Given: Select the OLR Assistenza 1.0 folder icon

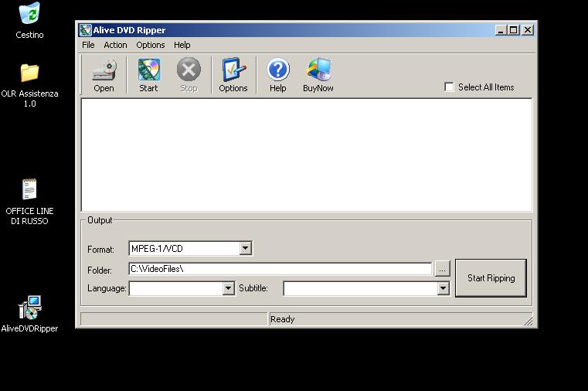Looking at the screenshot, I should point(29,73).
